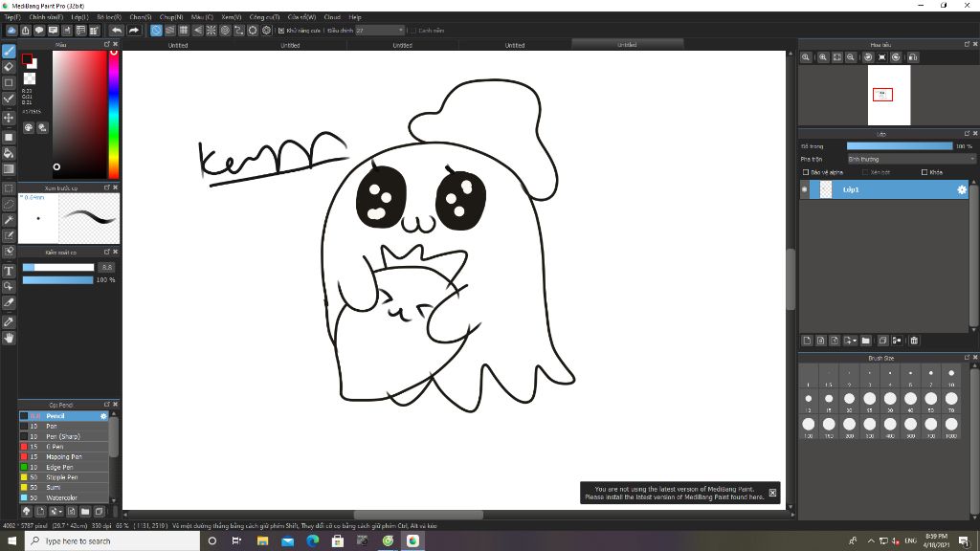Open Windows Start menu
This screenshot has width=980, height=551.
[x=11, y=541]
